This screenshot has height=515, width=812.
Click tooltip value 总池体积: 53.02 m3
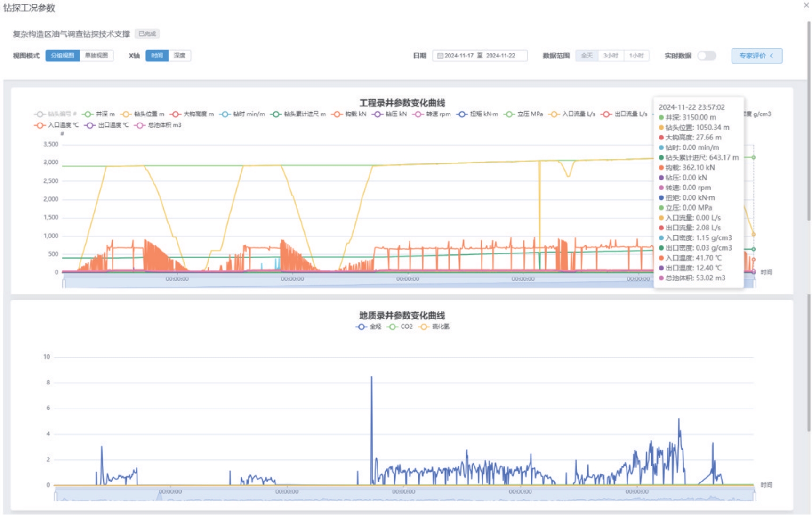click(695, 278)
